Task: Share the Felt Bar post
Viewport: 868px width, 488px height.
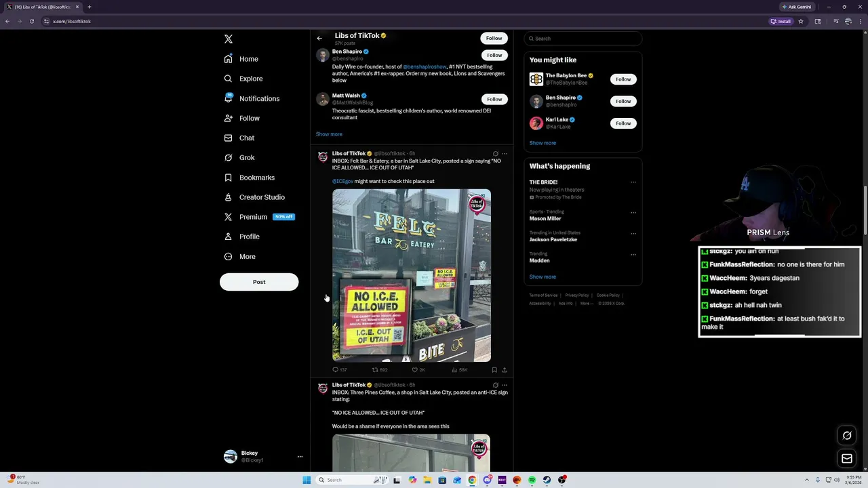Action: pyautogui.click(x=505, y=370)
